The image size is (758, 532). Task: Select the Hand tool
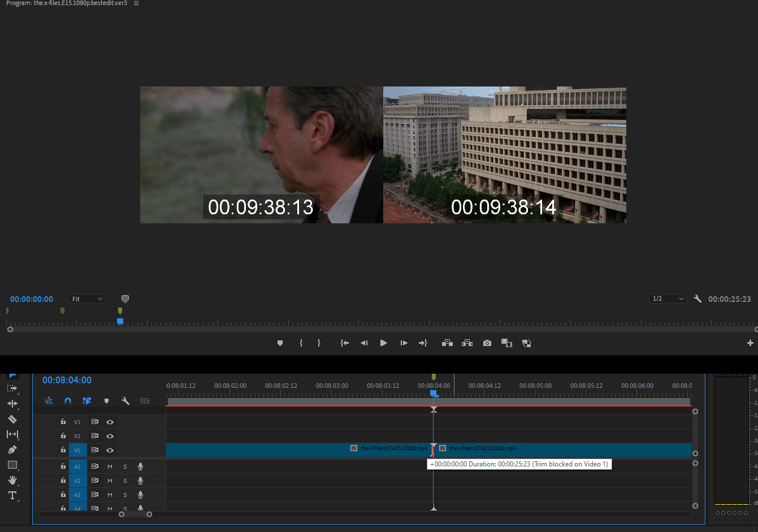[12, 480]
